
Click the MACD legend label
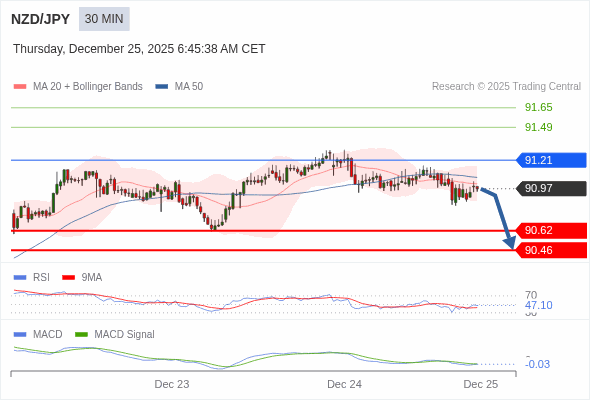[48, 335]
